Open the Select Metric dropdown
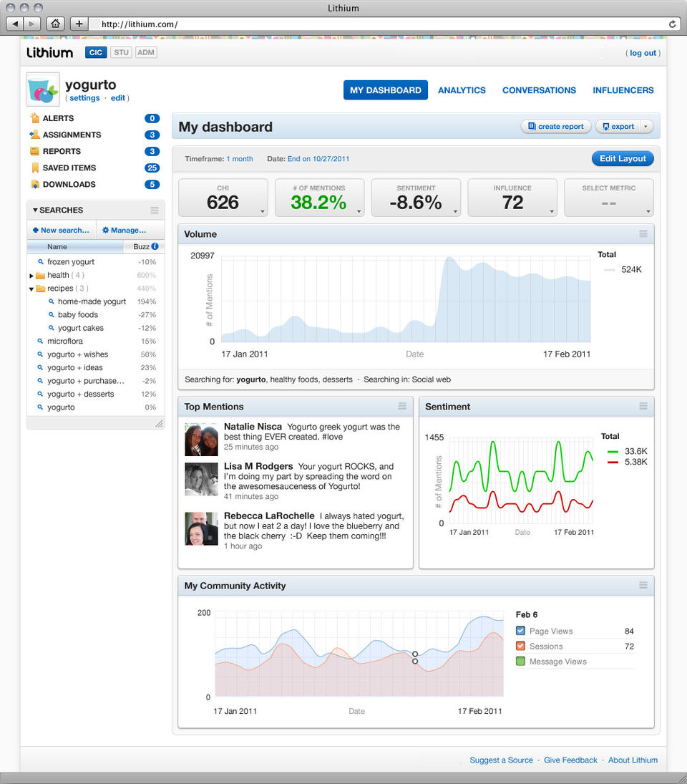The height and width of the screenshot is (784, 687). (648, 212)
